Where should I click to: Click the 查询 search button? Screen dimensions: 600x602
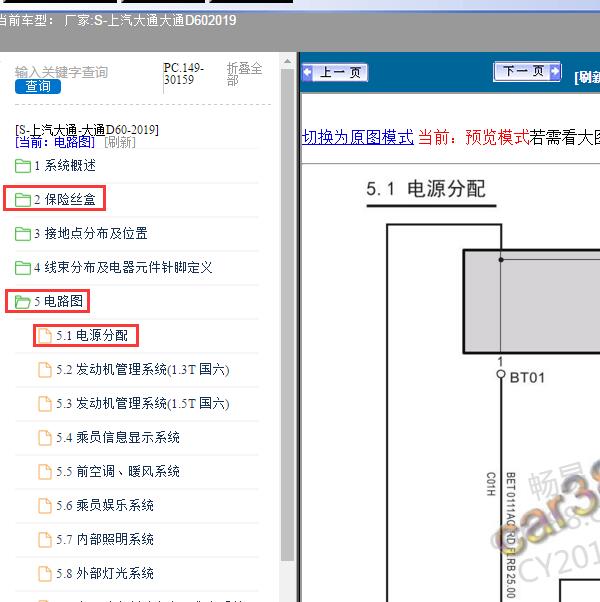pos(38,86)
